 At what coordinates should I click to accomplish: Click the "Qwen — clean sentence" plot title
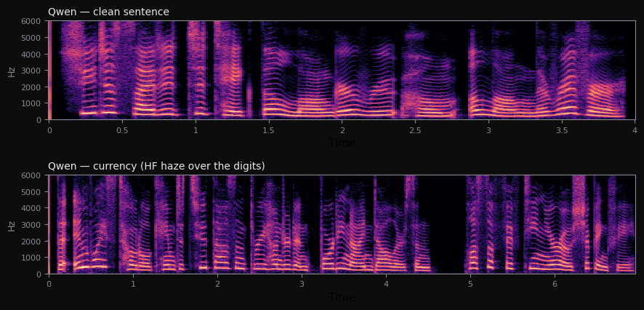[x=108, y=12]
